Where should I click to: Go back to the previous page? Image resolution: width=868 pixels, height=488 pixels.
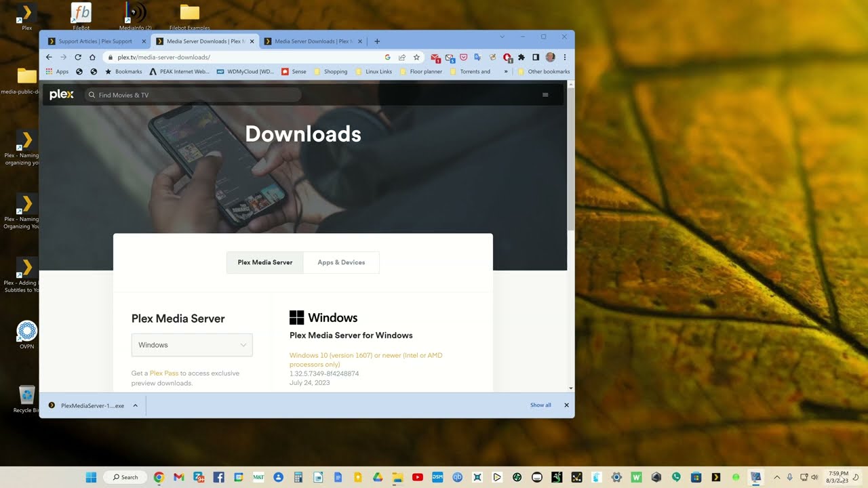(x=49, y=58)
